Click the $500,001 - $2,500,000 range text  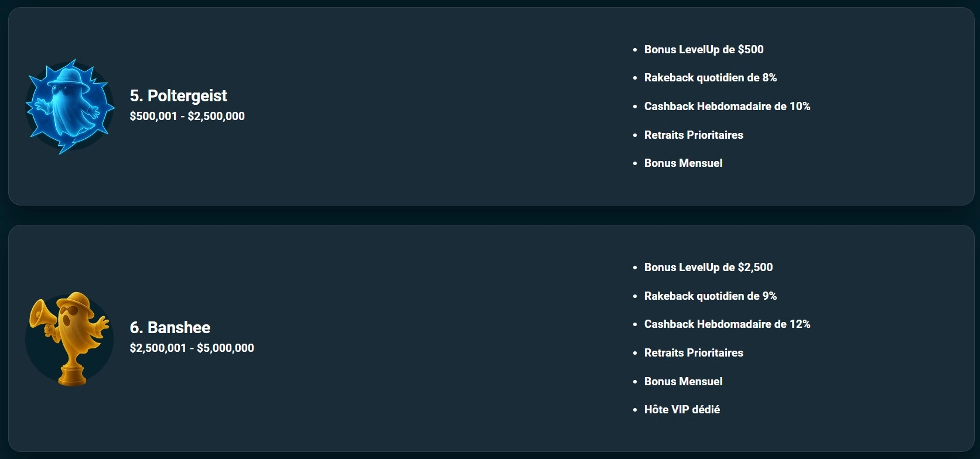click(x=187, y=116)
